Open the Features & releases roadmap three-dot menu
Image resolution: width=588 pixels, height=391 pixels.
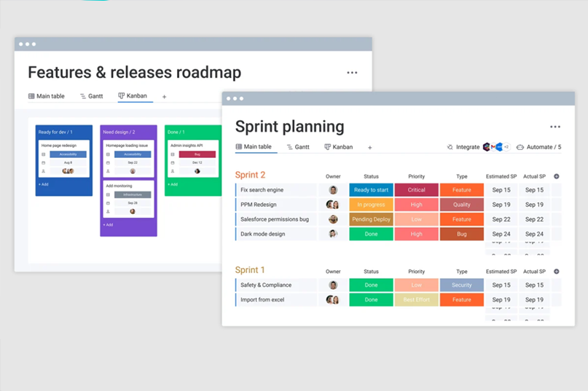point(352,73)
